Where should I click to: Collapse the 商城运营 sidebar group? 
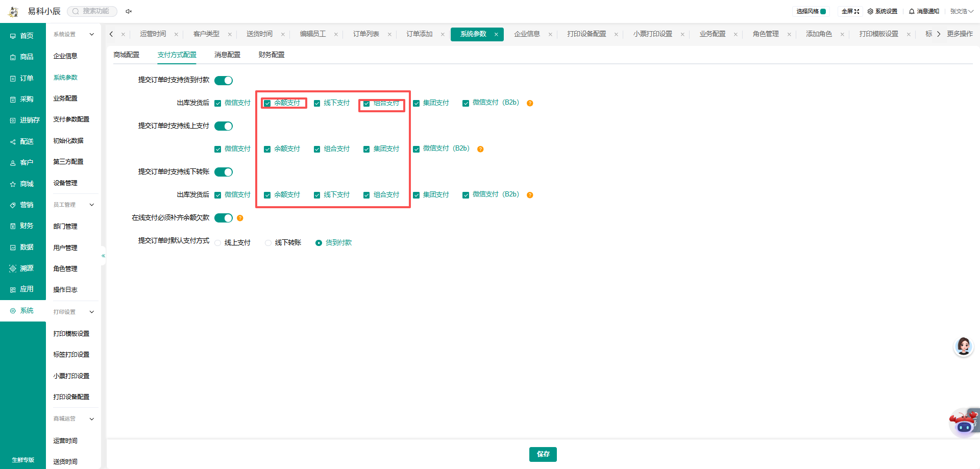[92, 419]
